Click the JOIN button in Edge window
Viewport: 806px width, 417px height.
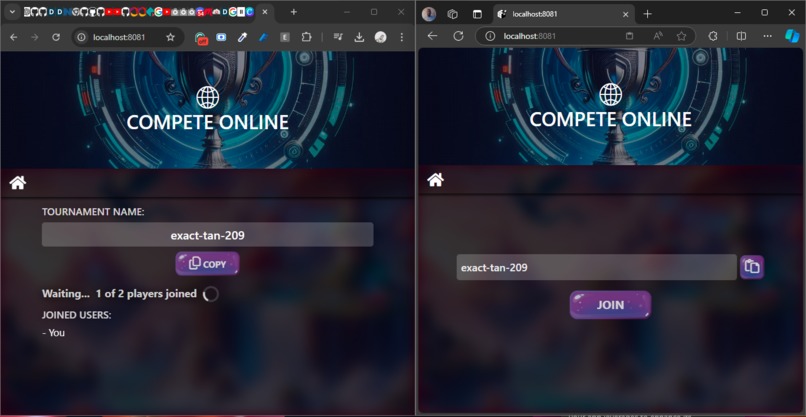click(x=610, y=305)
